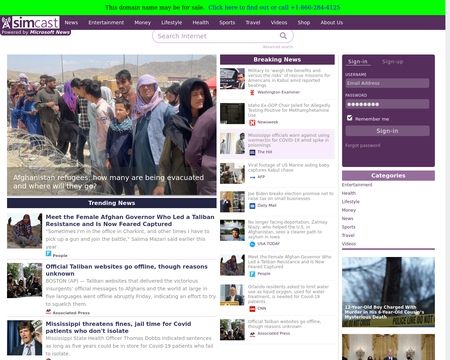Open the Entertainment menu item

(106, 23)
